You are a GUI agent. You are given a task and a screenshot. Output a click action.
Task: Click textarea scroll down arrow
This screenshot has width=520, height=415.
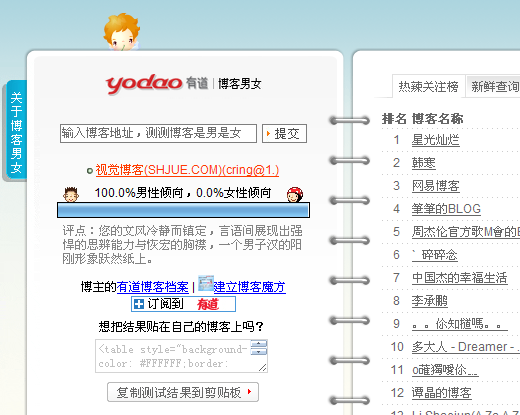point(259,351)
